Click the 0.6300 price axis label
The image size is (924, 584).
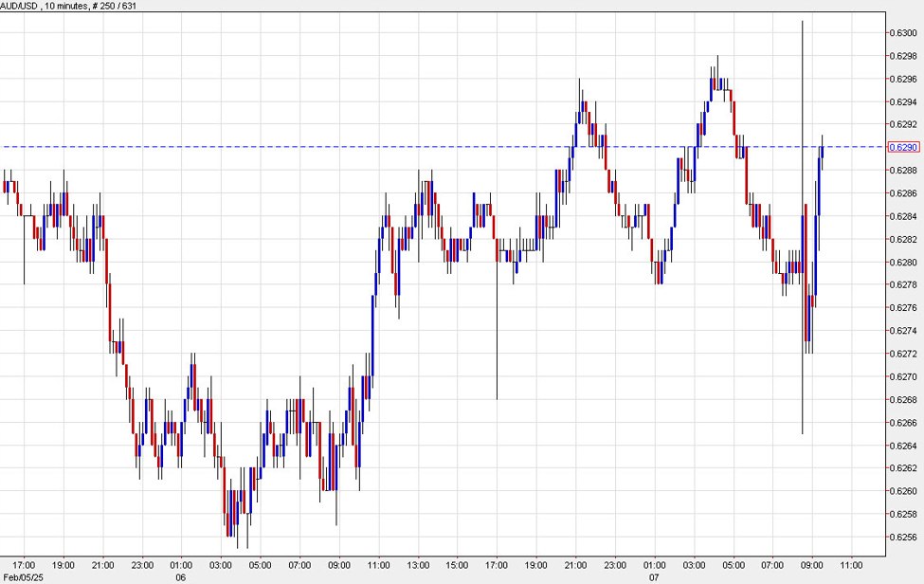pyautogui.click(x=902, y=33)
